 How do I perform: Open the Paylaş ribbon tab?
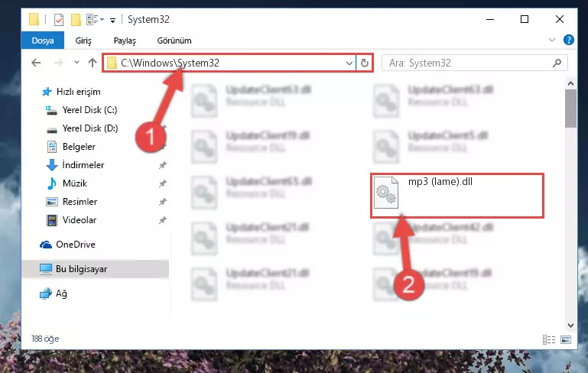pos(125,41)
